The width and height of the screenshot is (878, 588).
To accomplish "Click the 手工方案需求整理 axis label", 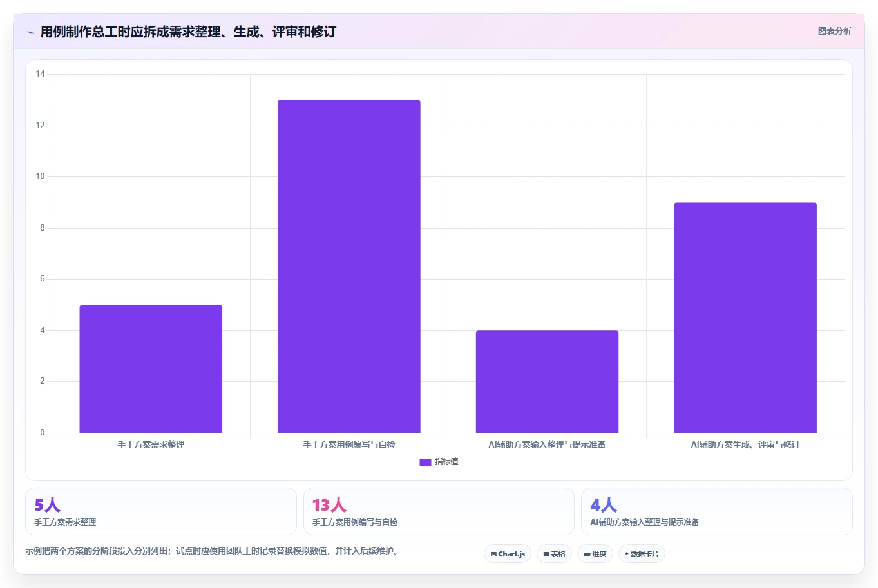I will (x=151, y=444).
